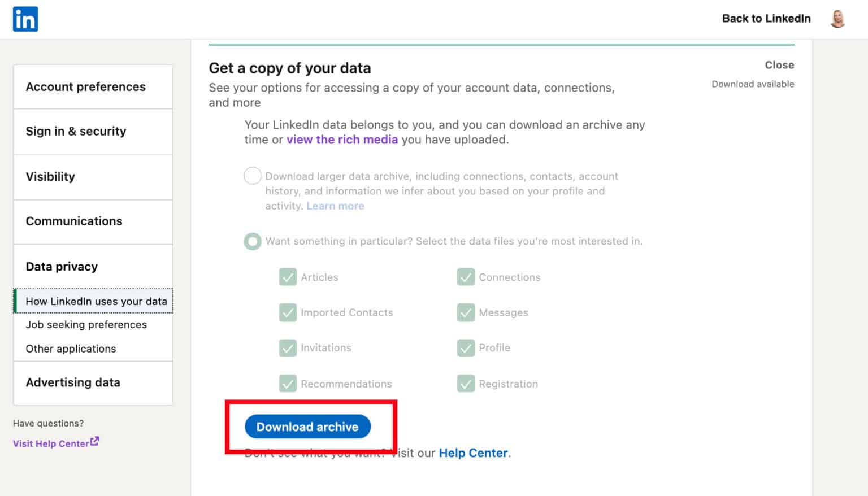Click Back to LinkedIn in the header
The width and height of the screenshot is (868, 496).
pyautogui.click(x=766, y=18)
